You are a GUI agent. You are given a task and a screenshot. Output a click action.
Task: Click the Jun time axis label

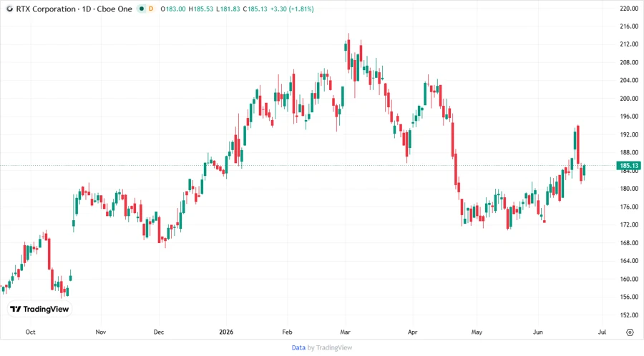(x=537, y=332)
